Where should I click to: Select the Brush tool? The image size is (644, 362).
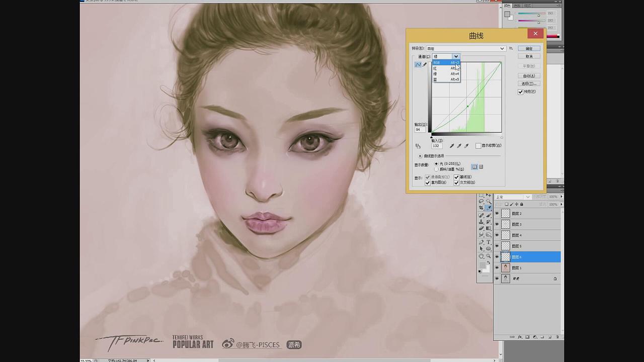click(x=489, y=215)
